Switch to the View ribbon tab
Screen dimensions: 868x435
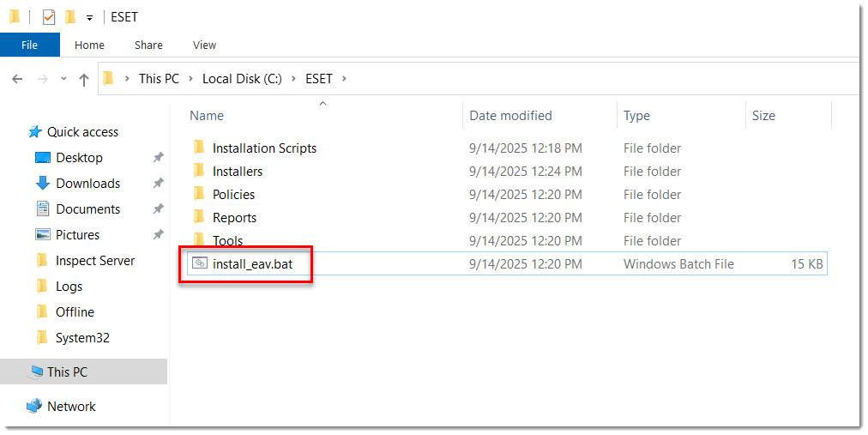tap(204, 45)
